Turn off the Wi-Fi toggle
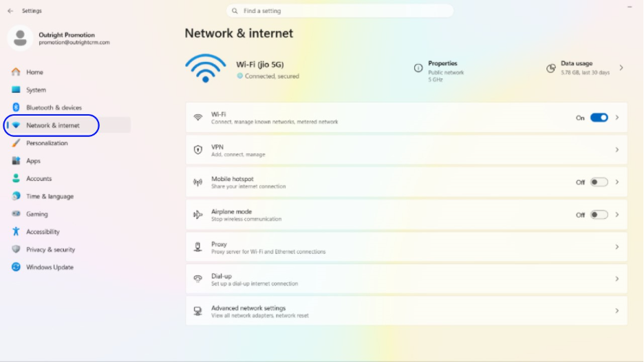 [x=599, y=118]
